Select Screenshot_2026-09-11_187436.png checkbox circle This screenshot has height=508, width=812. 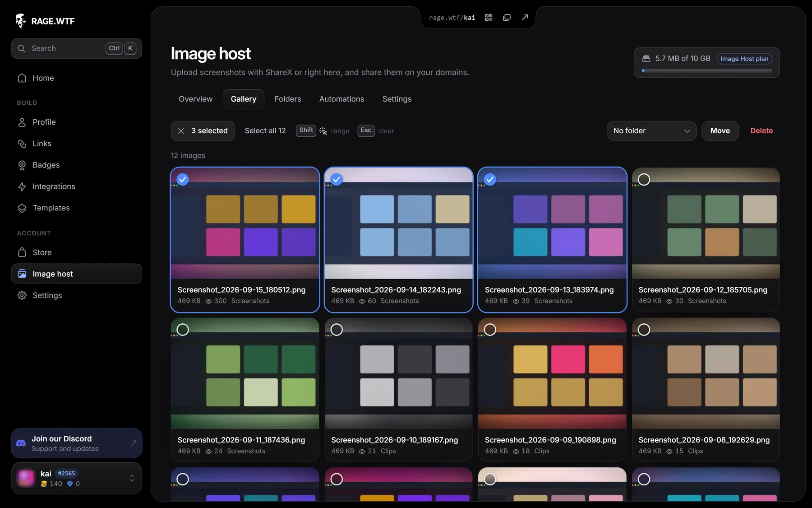(x=183, y=330)
